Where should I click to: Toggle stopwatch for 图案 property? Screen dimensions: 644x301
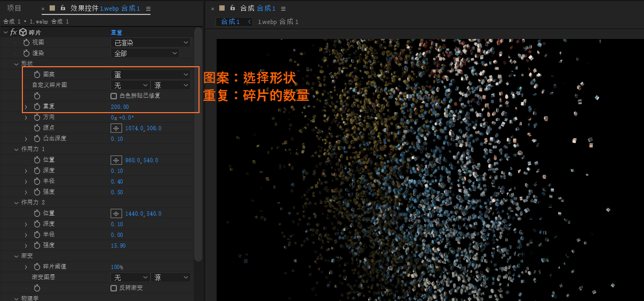coord(37,74)
